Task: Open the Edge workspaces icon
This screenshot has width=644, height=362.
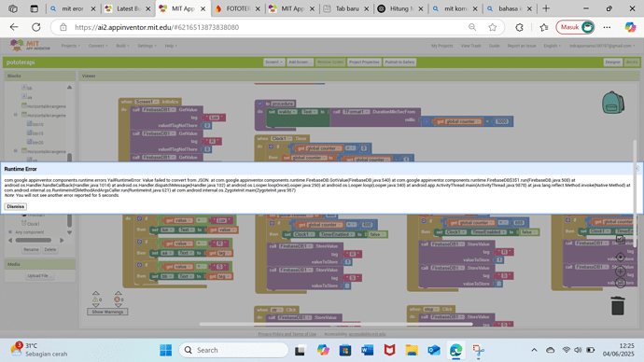Action: coord(13,8)
